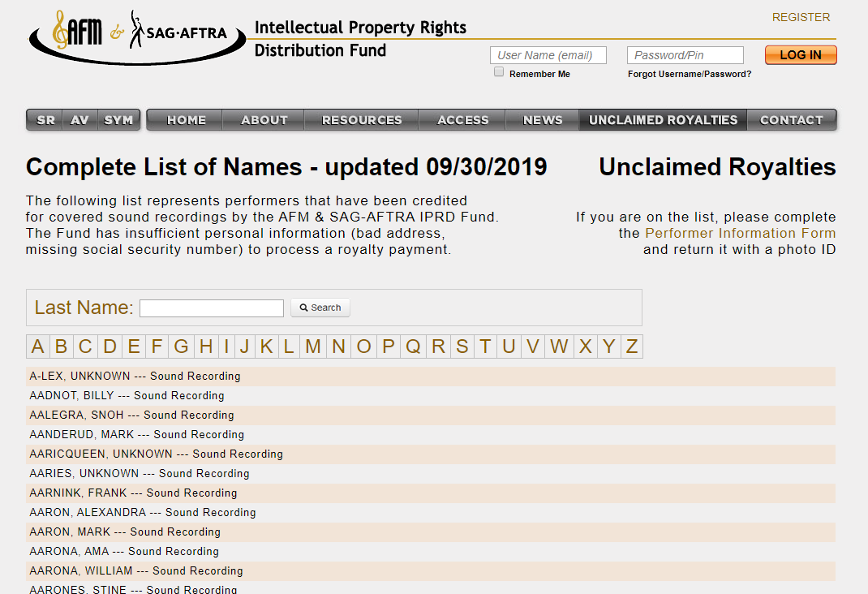Click the Password/Pin input box

[x=685, y=54]
